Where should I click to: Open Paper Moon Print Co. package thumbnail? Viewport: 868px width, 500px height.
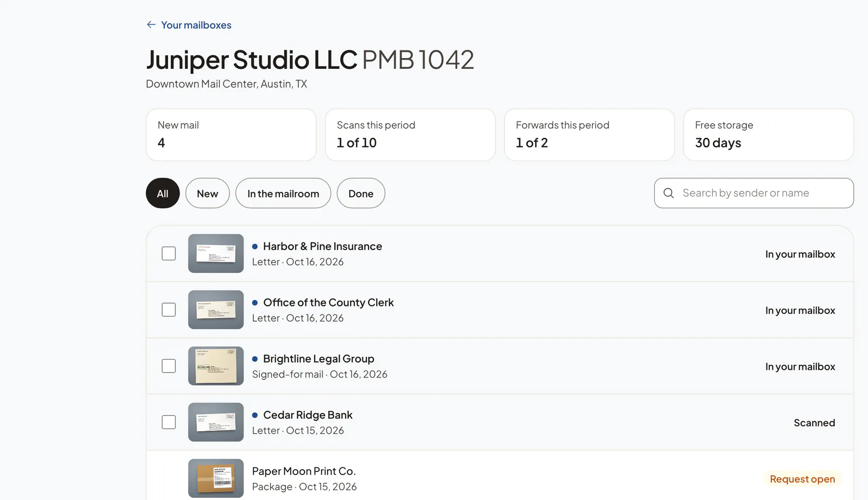coord(216,478)
